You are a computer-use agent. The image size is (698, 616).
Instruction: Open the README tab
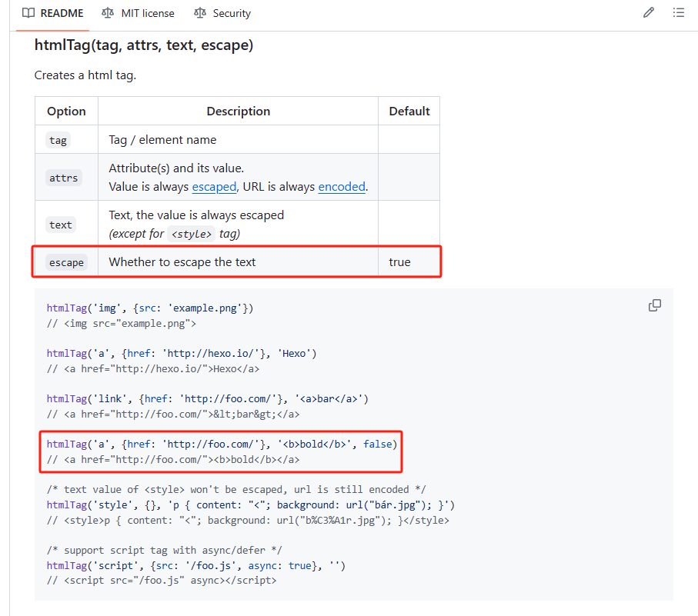tap(53, 13)
